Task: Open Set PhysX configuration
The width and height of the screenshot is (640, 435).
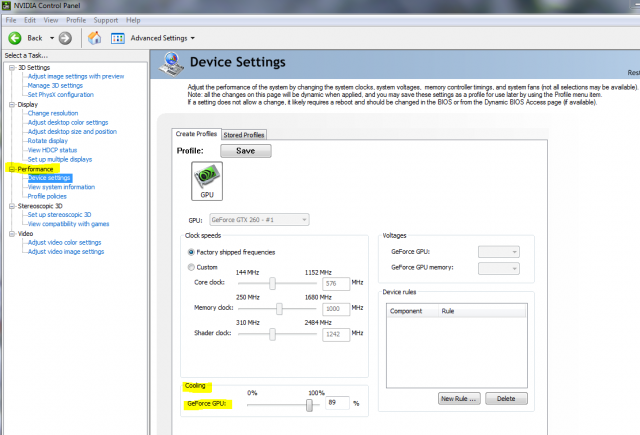Action: pyautogui.click(x=60, y=95)
